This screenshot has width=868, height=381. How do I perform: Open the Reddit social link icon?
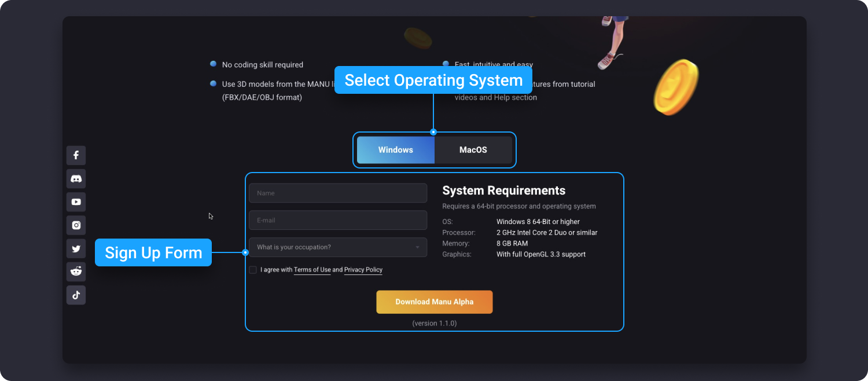pyautogui.click(x=76, y=272)
